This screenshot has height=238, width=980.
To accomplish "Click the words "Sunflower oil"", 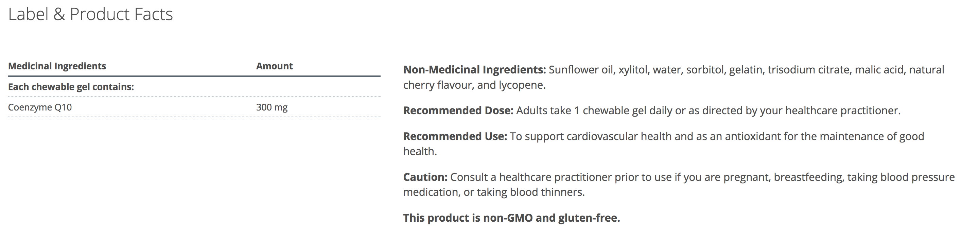I will click(580, 70).
